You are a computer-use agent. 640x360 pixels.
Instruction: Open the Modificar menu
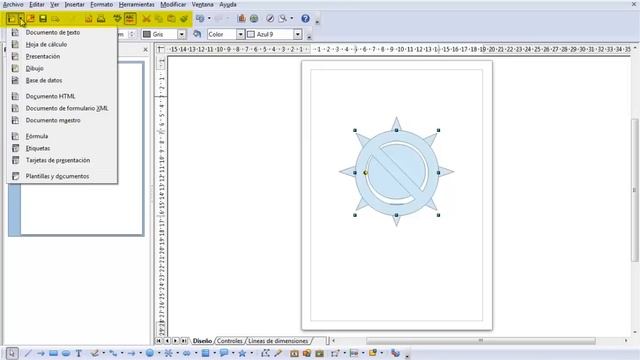(173, 4)
